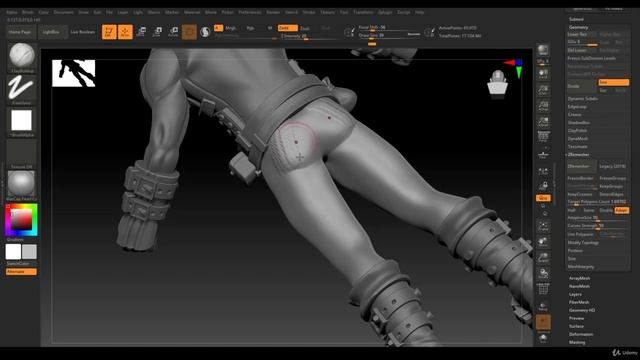This screenshot has width=640, height=360.
Task: Click the Rotate view icon in right shelf
Action: [543, 273]
